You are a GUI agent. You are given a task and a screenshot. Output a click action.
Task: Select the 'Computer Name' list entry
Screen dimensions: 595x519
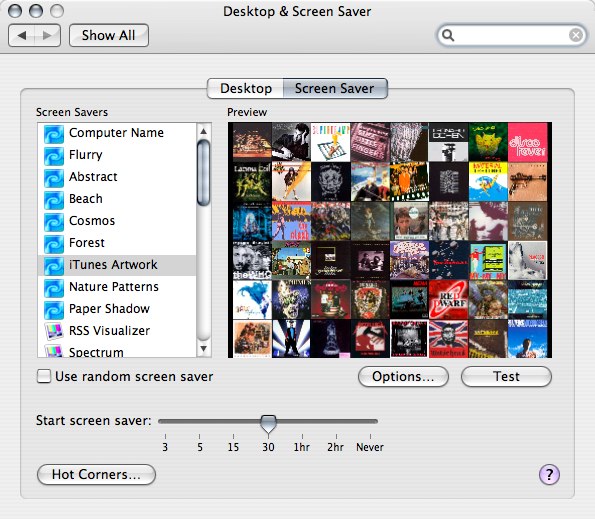coord(117,133)
